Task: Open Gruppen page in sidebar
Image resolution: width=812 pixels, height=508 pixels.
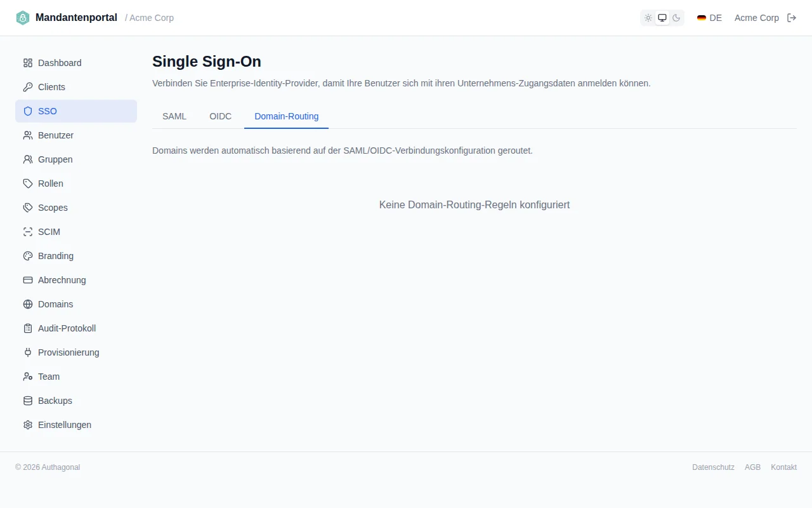Action: point(76,159)
